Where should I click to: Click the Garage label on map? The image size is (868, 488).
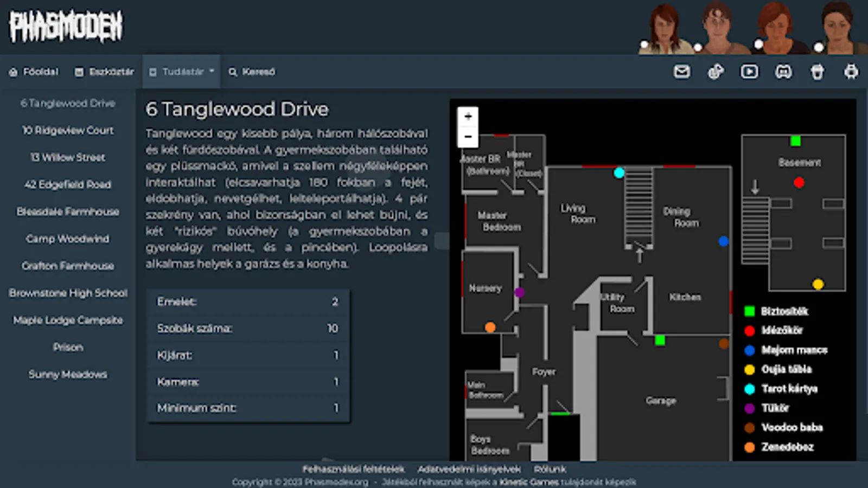coord(661,401)
